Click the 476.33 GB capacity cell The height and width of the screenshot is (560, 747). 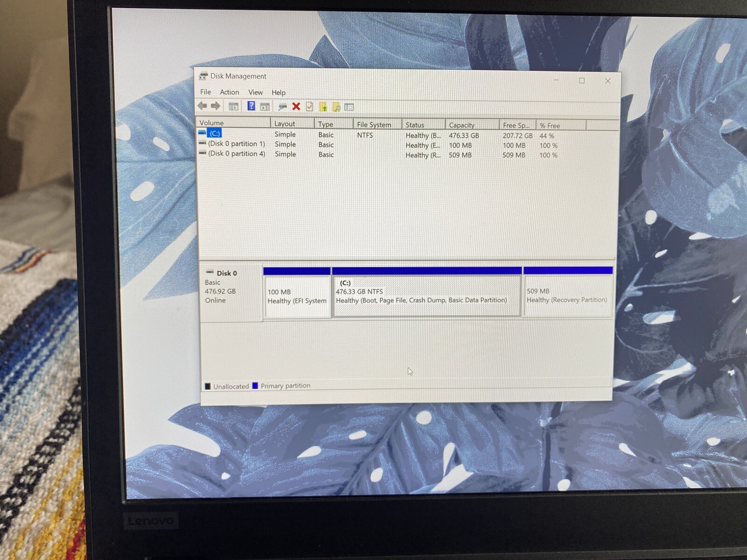464,135
